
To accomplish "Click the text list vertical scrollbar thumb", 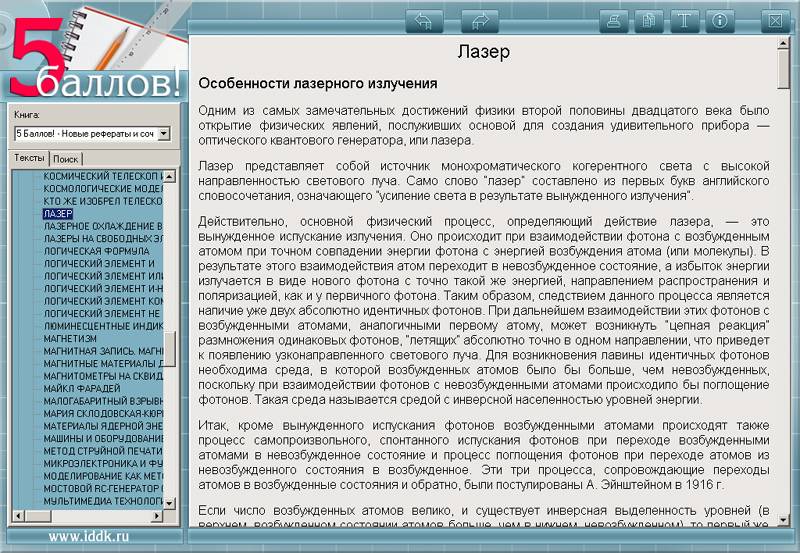I will [x=169, y=349].
